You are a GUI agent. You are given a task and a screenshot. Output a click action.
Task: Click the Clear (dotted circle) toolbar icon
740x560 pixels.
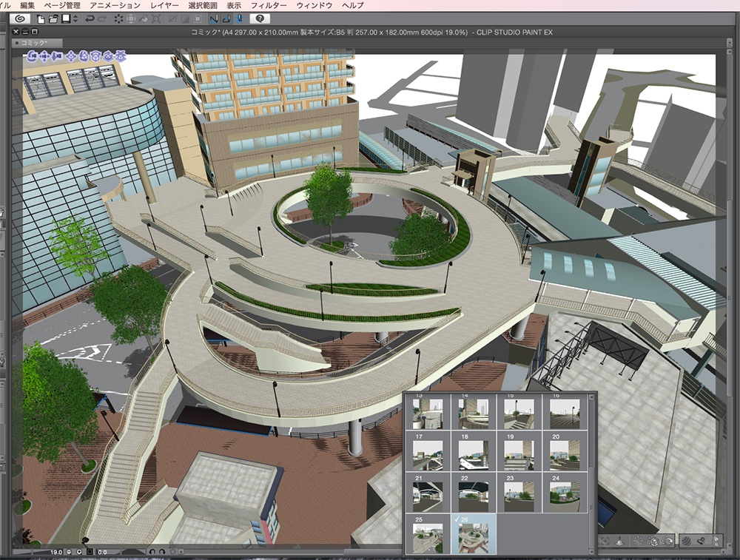[x=119, y=19]
